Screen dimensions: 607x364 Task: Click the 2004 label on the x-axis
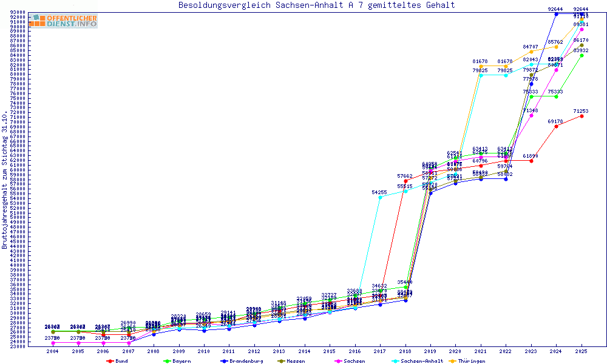tap(53, 351)
